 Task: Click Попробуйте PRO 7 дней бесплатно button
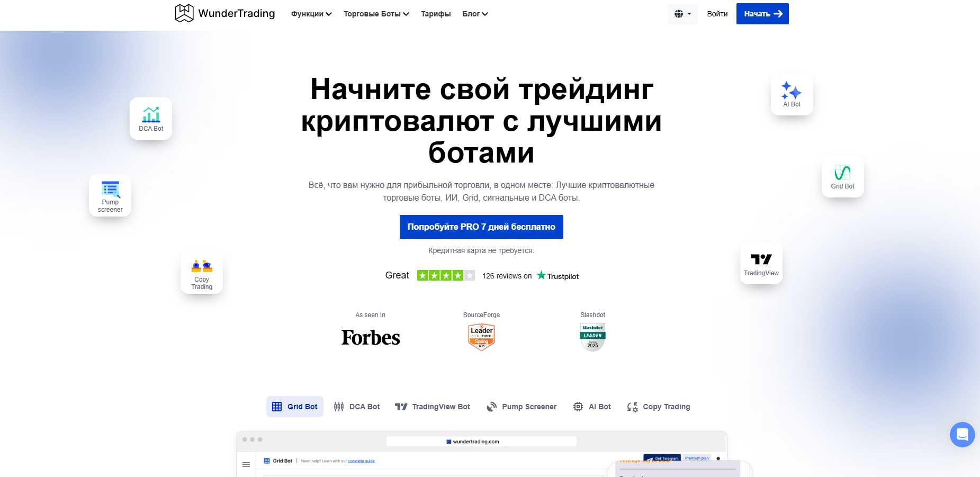pos(481,227)
